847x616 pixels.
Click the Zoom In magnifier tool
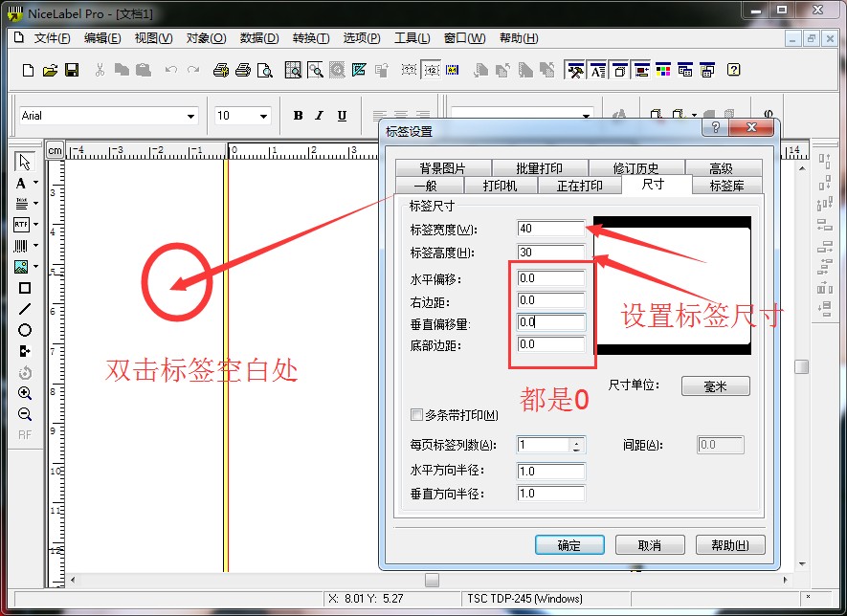pos(25,393)
